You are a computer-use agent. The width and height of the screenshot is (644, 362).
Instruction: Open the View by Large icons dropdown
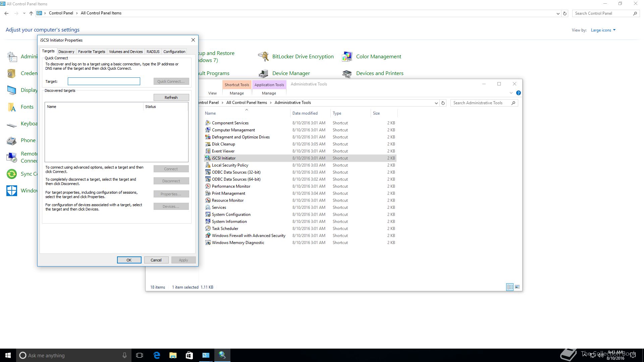point(603,30)
